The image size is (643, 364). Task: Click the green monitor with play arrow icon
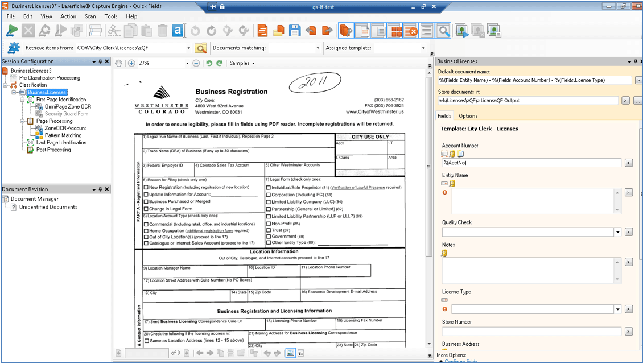pos(461,31)
